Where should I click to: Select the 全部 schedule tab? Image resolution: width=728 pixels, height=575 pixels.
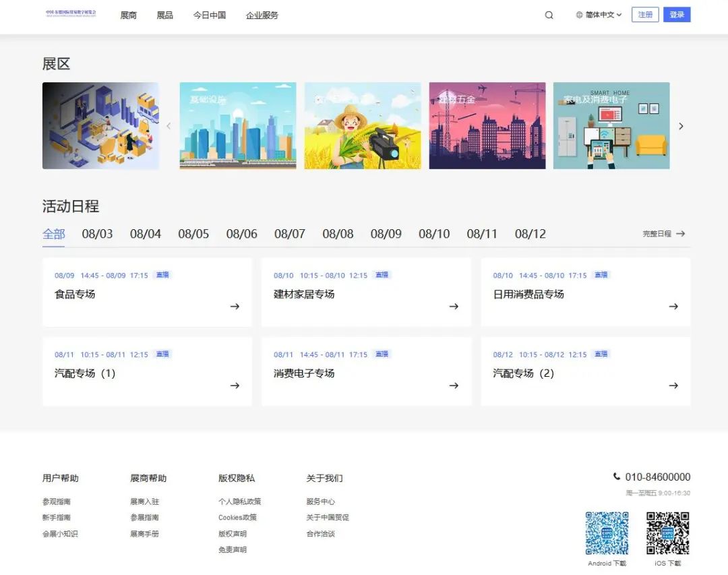pos(54,234)
